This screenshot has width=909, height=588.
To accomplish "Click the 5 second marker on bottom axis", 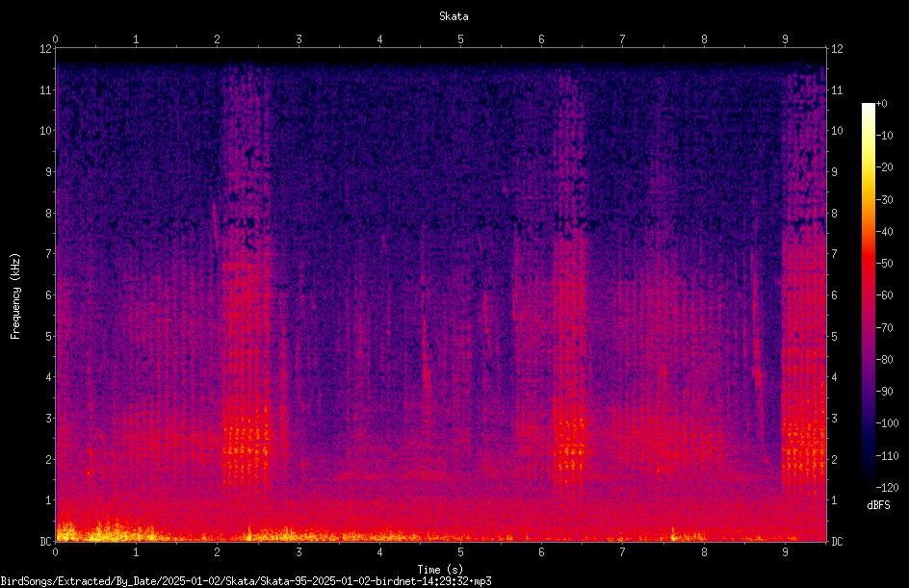I will [460, 552].
